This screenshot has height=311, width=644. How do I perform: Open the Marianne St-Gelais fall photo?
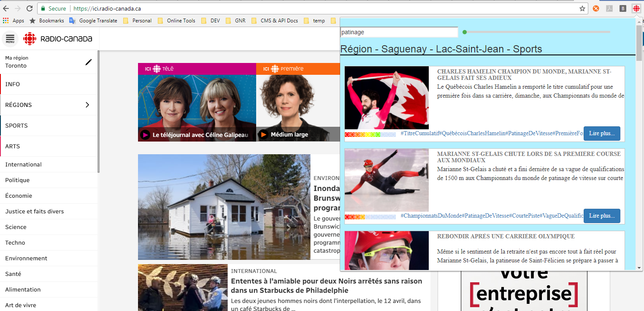point(387,180)
